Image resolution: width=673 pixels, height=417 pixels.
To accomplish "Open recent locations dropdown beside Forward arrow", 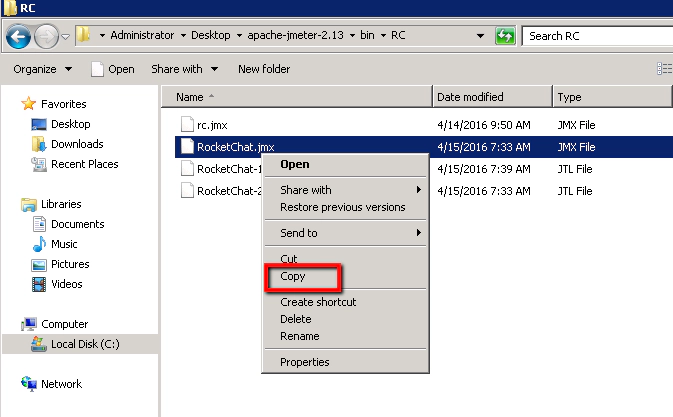I will (65, 37).
